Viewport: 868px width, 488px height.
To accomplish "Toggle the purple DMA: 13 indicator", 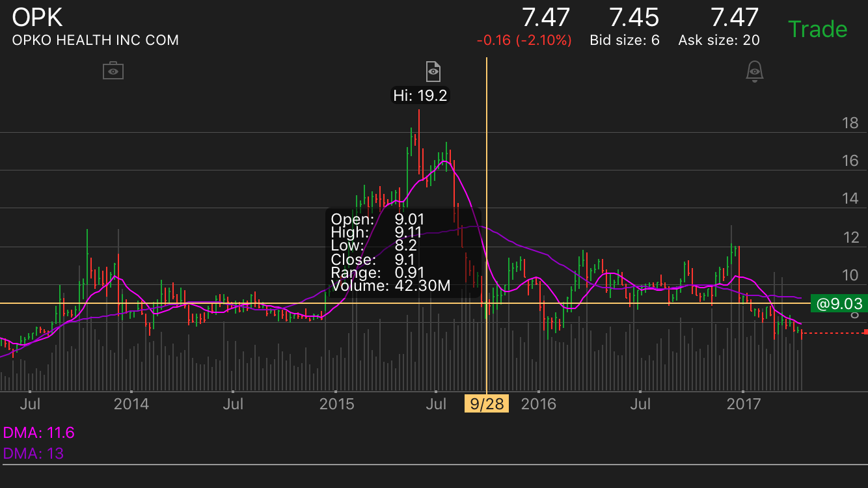I will pyautogui.click(x=34, y=454).
